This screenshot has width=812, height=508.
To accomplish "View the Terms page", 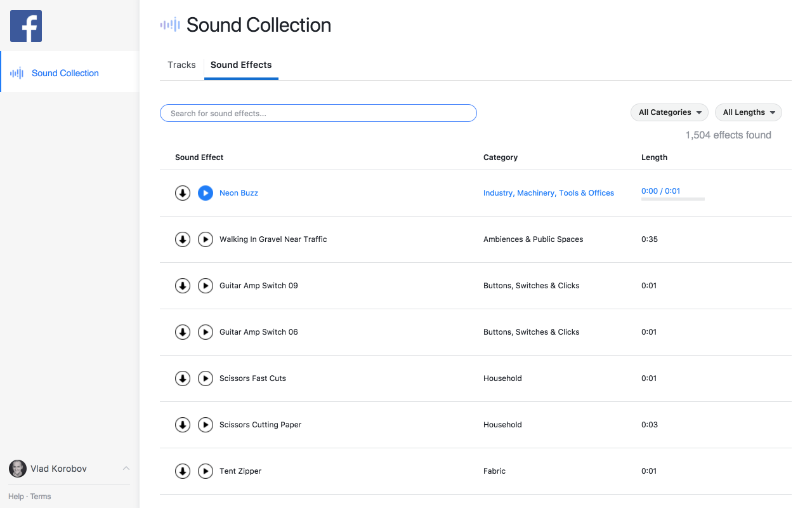I will [x=41, y=496].
